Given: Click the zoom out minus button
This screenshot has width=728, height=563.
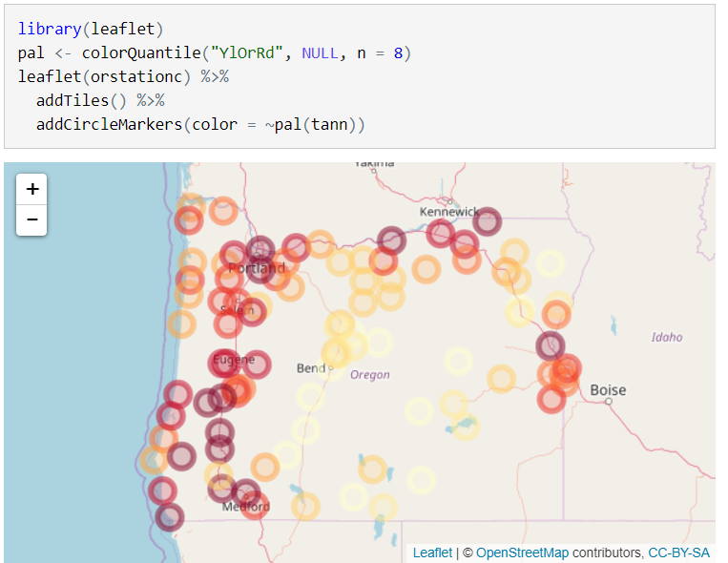Looking at the screenshot, I should tap(31, 220).
